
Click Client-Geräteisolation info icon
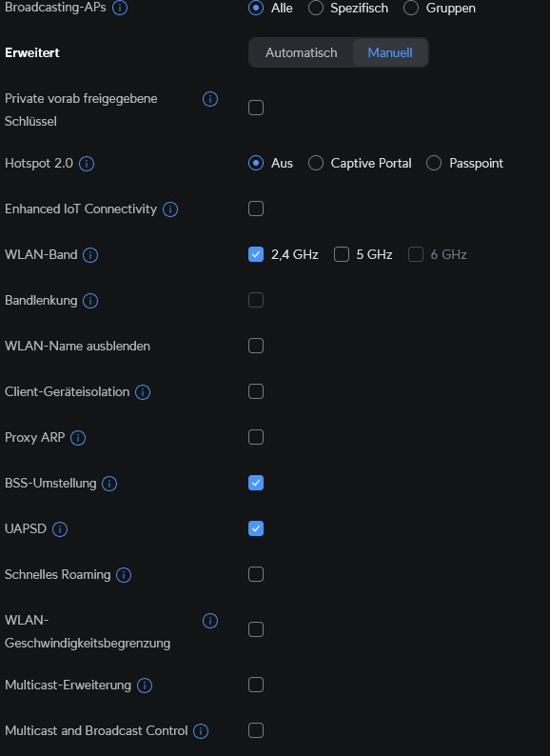pyautogui.click(x=142, y=392)
